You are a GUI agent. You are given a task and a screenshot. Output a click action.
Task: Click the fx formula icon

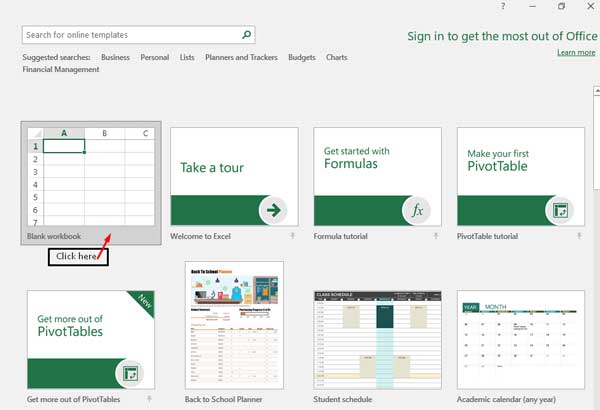tap(417, 210)
